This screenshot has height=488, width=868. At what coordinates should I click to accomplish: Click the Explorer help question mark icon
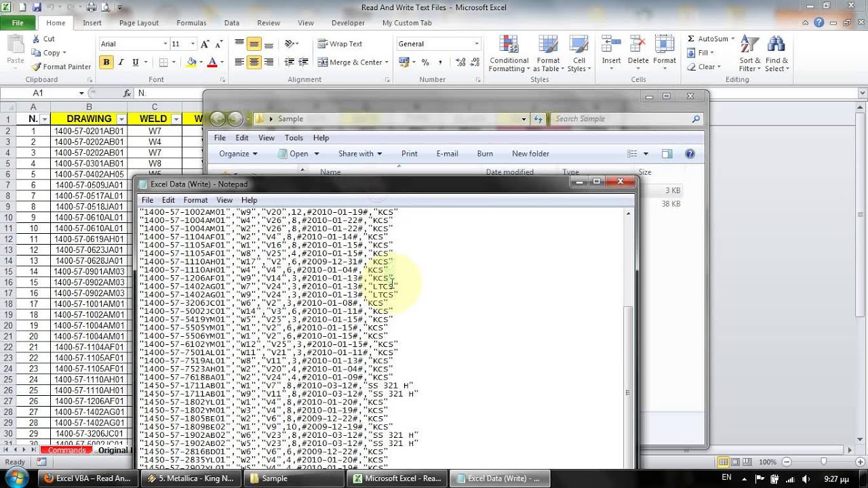(690, 154)
